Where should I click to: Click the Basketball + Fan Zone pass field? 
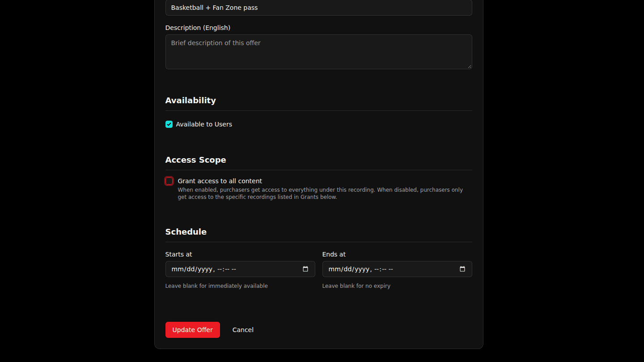tap(319, 8)
